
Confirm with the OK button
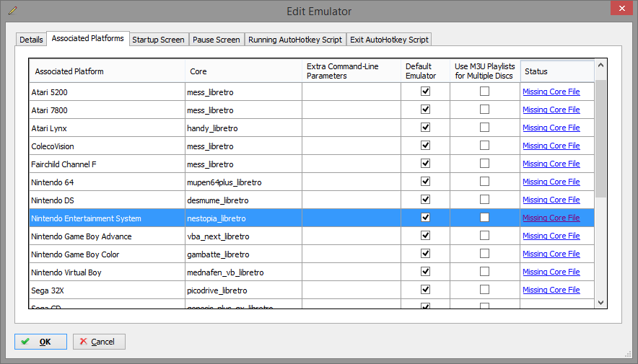coord(40,342)
